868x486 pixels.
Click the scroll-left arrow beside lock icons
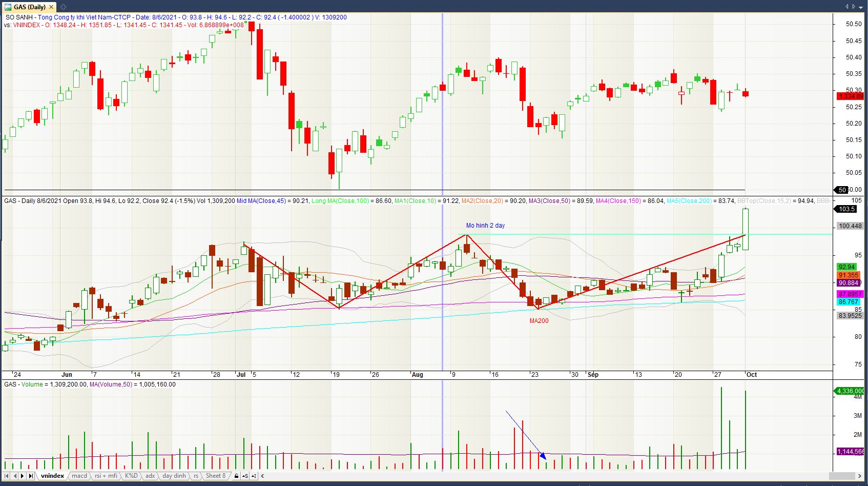pos(263,476)
